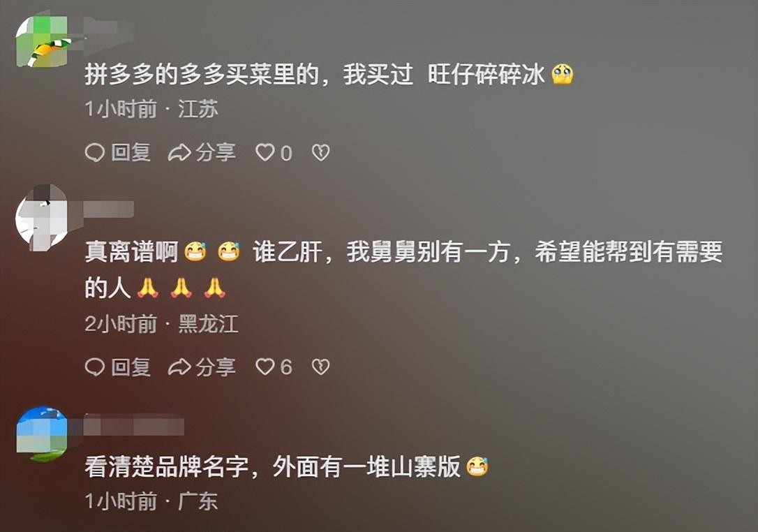
Task: Open the blurred username of the second commenter
Action: click(109, 210)
